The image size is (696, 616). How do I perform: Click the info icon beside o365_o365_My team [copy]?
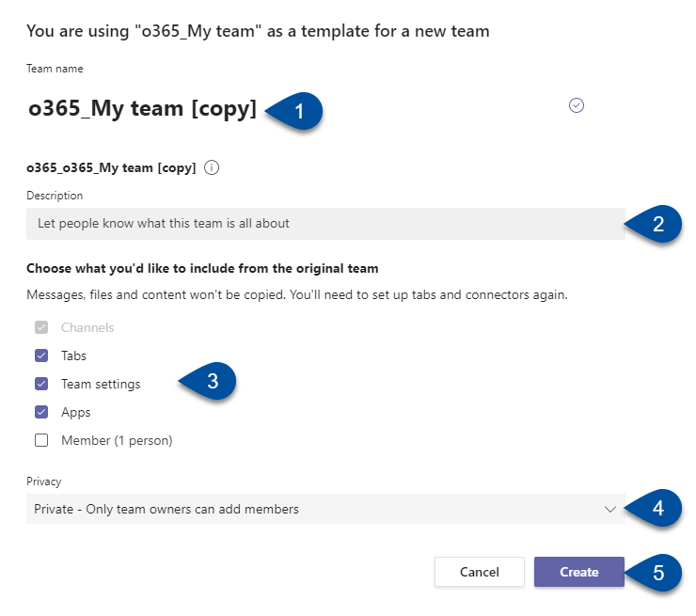pos(212,167)
